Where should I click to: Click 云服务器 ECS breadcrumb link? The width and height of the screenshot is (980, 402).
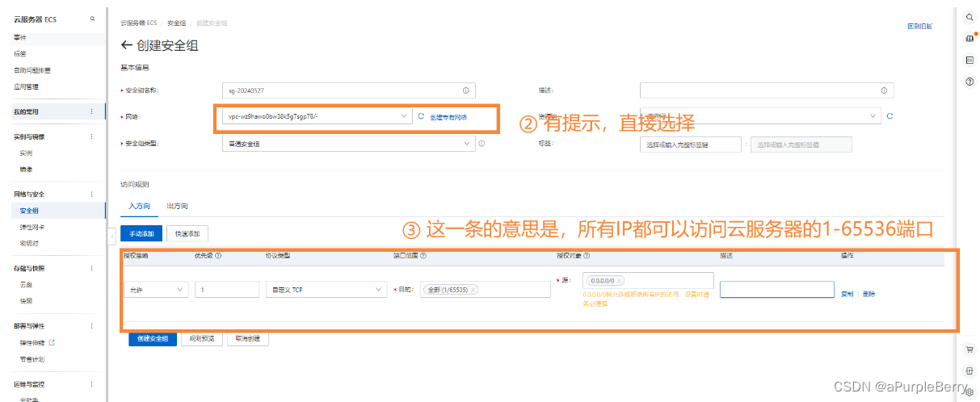[x=138, y=23]
